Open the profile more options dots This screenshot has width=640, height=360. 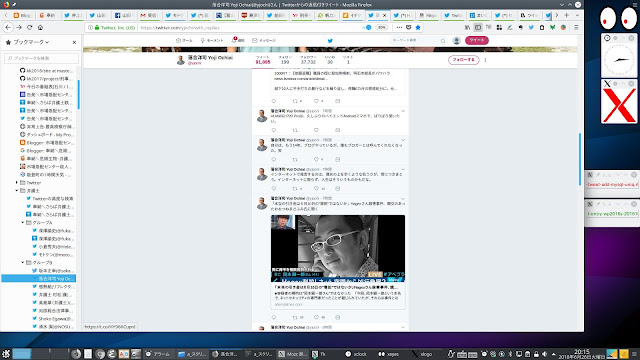point(485,60)
